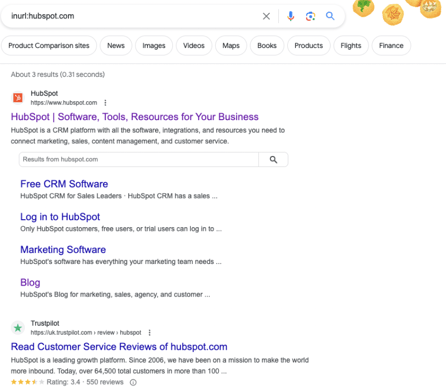
Task: Click the HubSpot site name above the URL
Action: (44, 93)
